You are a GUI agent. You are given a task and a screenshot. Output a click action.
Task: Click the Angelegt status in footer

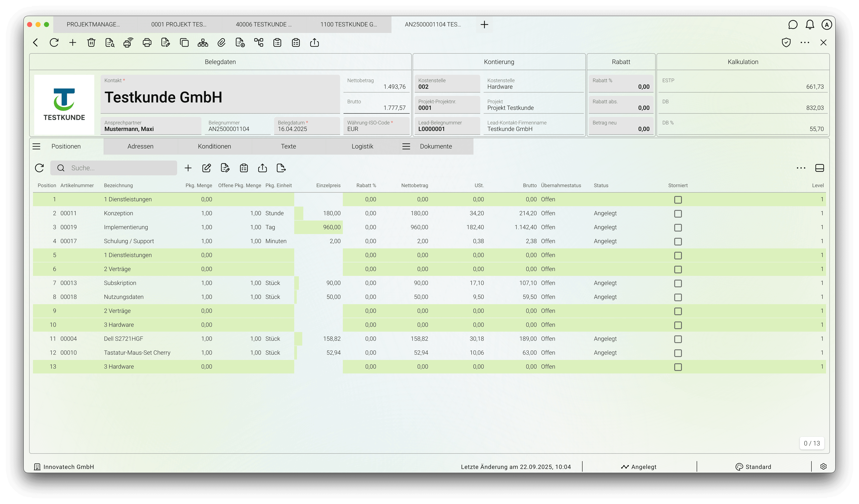[x=639, y=467]
